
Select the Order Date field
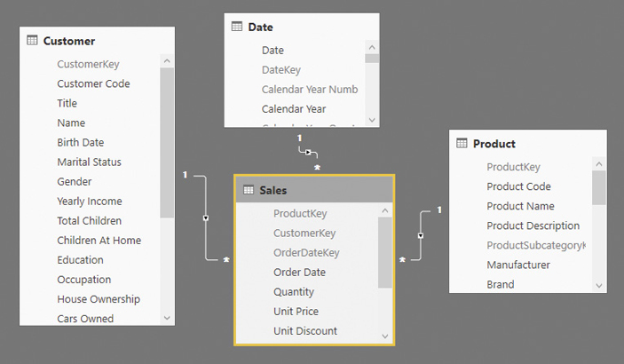tap(300, 272)
